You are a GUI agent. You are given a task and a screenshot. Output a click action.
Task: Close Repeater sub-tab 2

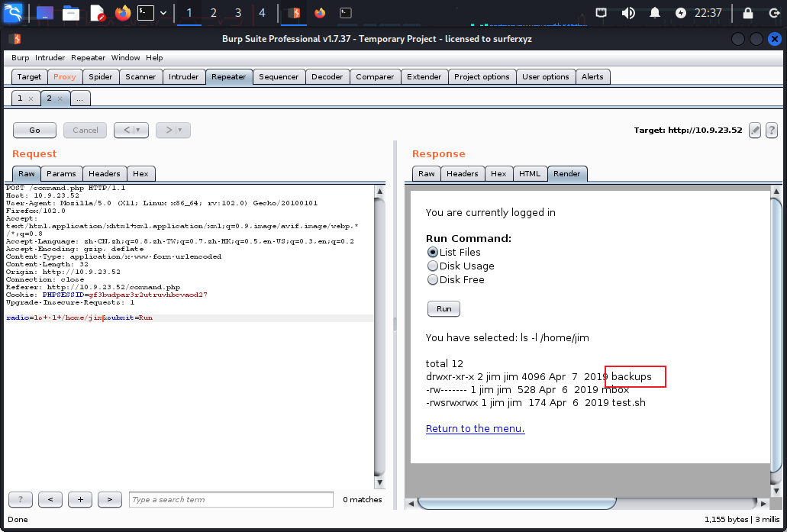pos(60,99)
